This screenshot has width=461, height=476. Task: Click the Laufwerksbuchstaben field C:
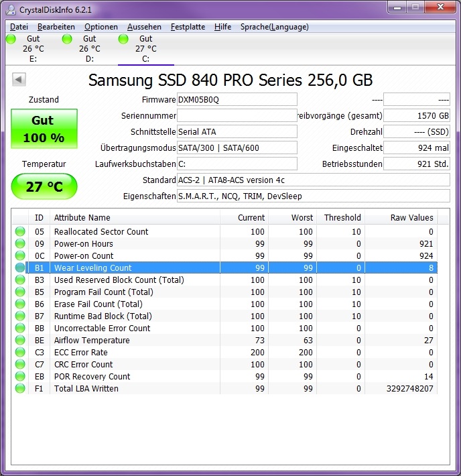(x=237, y=164)
